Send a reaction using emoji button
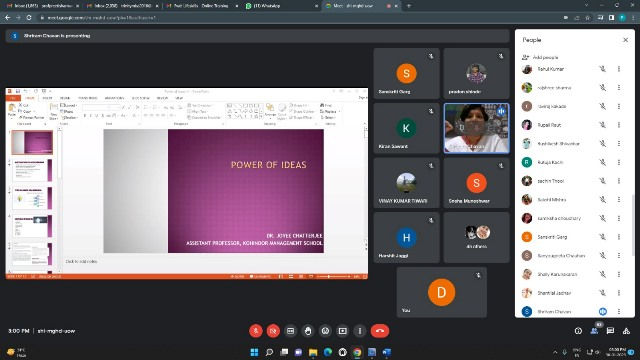The height and width of the screenshot is (360, 640). [325, 331]
